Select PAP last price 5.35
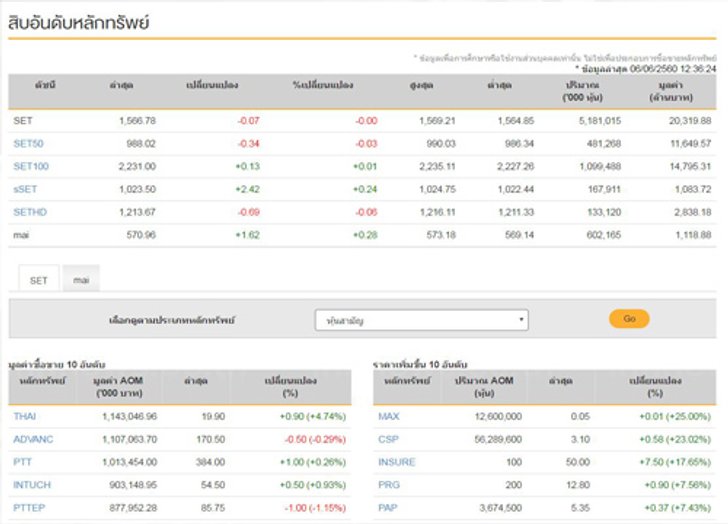 coord(580,508)
